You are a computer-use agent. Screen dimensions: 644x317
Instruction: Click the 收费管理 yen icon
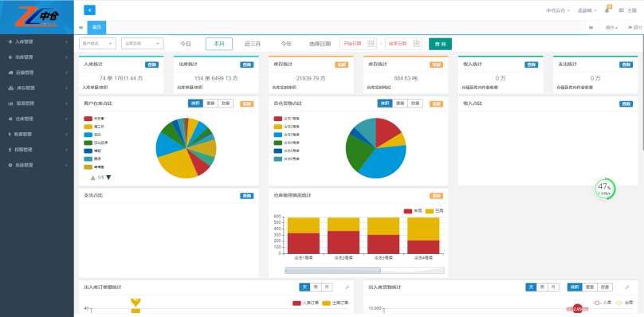click(10, 135)
